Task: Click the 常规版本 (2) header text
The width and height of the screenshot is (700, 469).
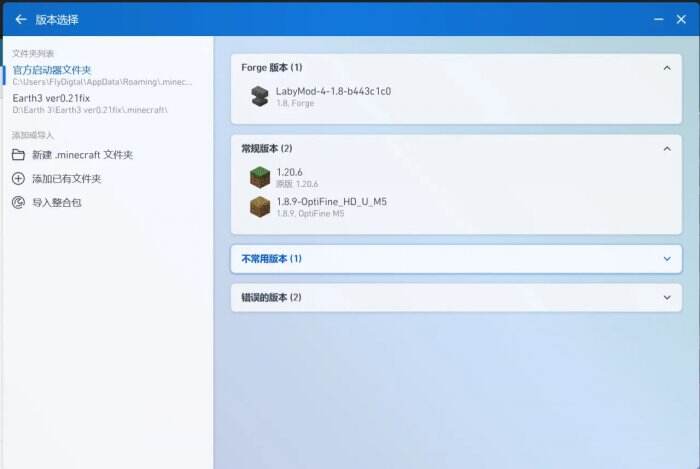Action: click(x=267, y=148)
